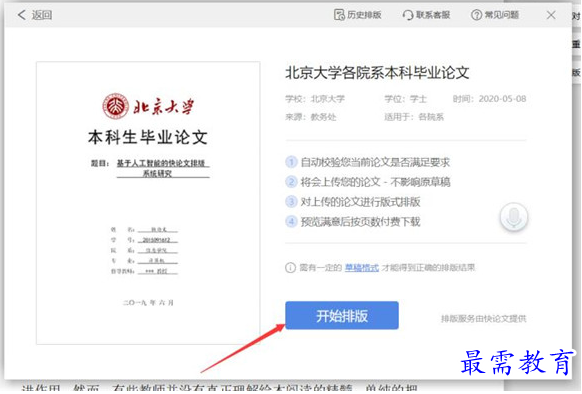The image size is (582, 394).
Task: Click the info icon beside draft format note
Action: point(290,267)
